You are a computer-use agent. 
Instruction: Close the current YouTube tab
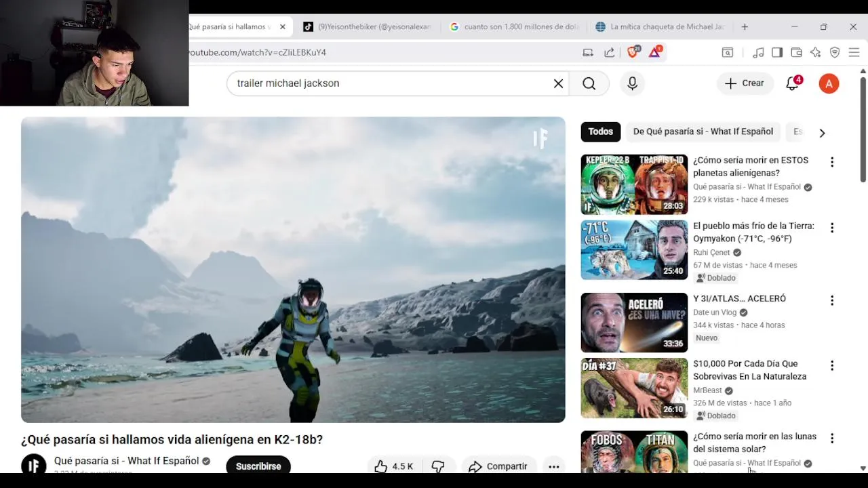[x=282, y=26]
